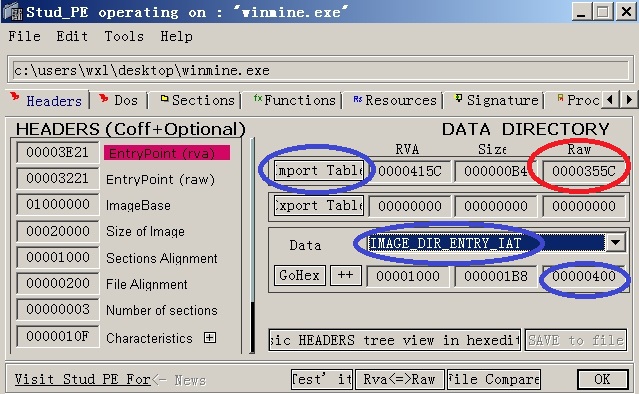Click Data entry RVA field 00001000
Viewport: 639px width, 394px height.
click(408, 276)
